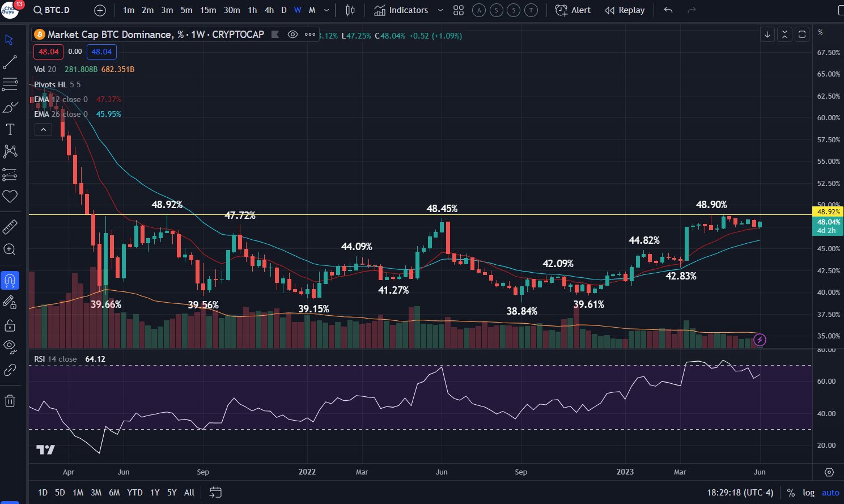Open the heart favorites icons tool
This screenshot has height=504, width=844.
point(10,196)
